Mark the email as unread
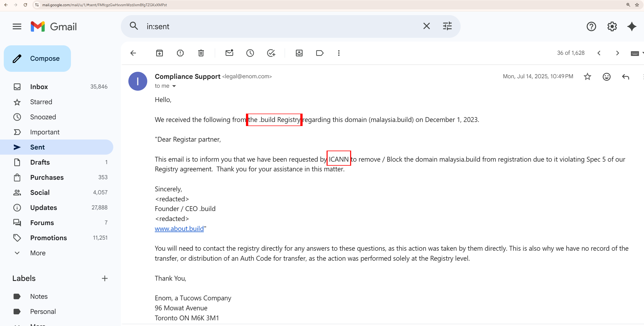The height and width of the screenshot is (326, 644). point(229,53)
